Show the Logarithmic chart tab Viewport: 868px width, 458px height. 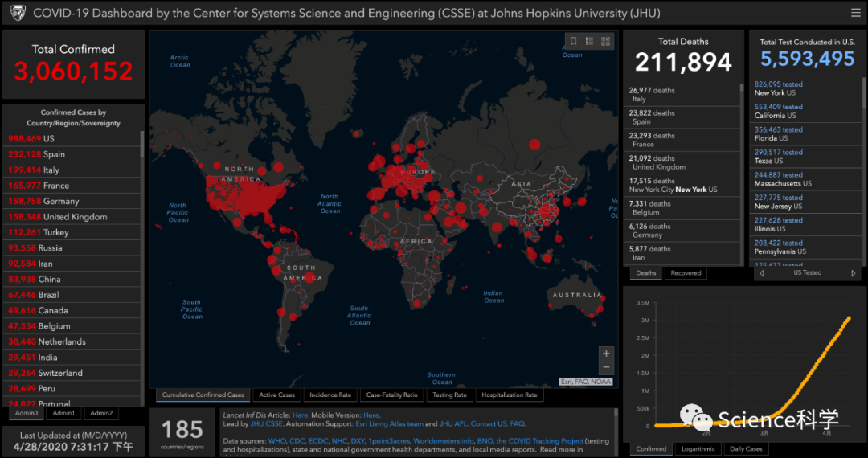698,448
